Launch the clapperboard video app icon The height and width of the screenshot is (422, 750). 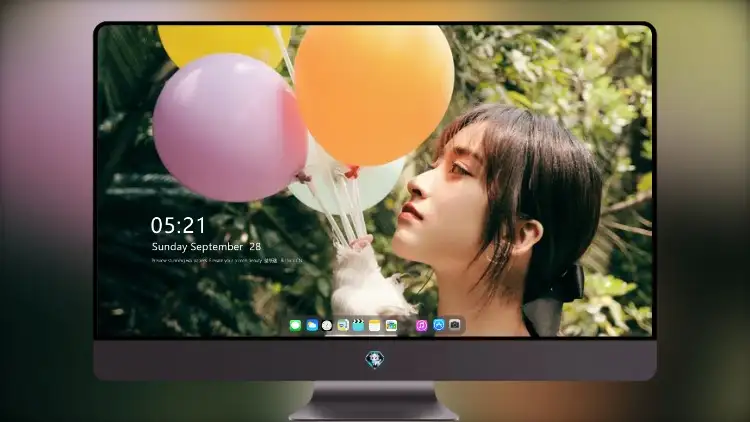pyautogui.click(x=358, y=325)
